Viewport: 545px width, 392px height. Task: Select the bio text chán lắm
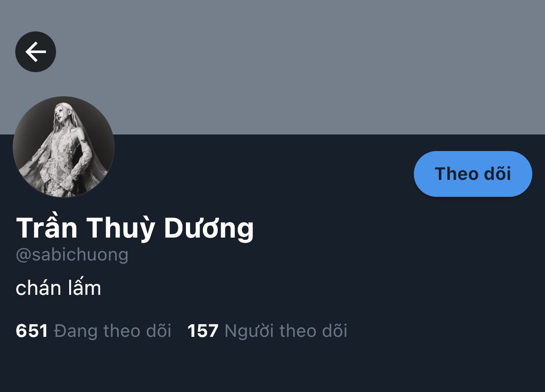(x=59, y=288)
